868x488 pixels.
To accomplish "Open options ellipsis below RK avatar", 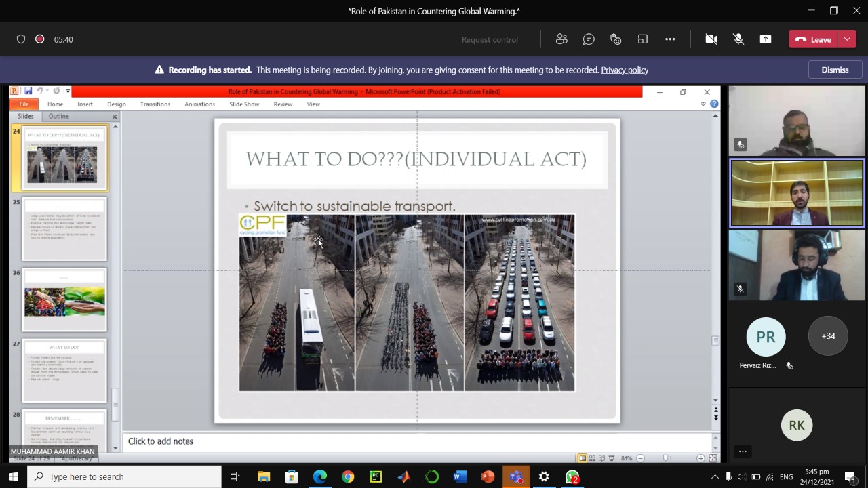I will [743, 451].
